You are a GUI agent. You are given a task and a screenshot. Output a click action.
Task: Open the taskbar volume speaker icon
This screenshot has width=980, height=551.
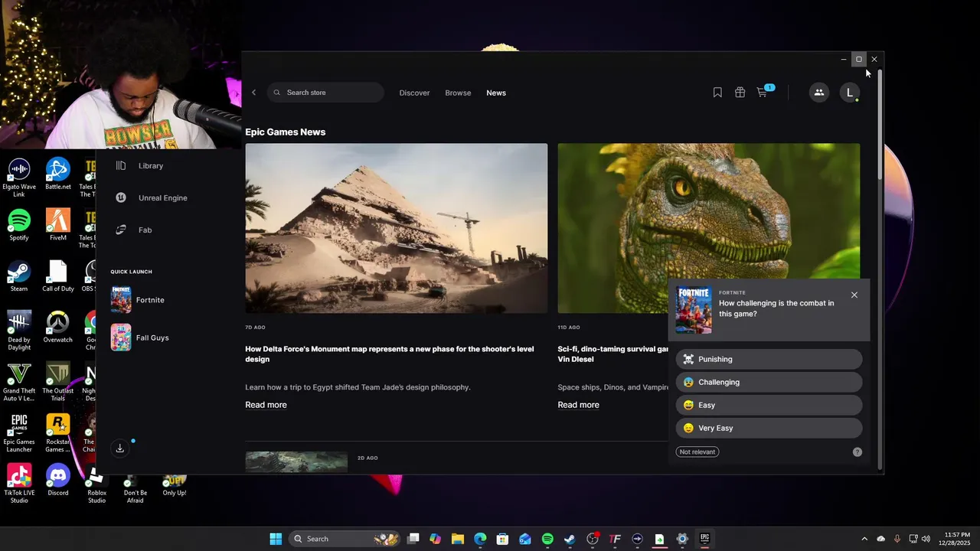pyautogui.click(x=926, y=539)
